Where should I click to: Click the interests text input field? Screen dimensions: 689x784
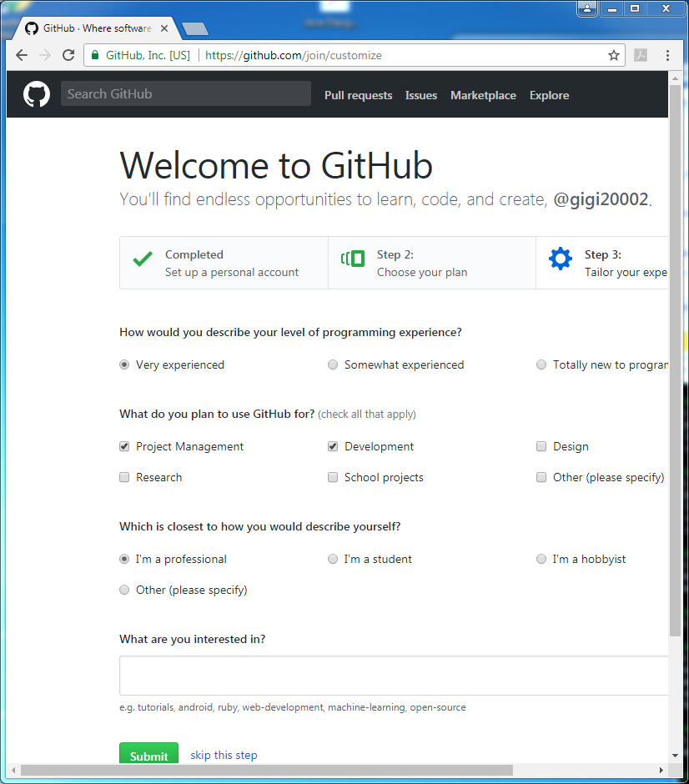coord(394,675)
